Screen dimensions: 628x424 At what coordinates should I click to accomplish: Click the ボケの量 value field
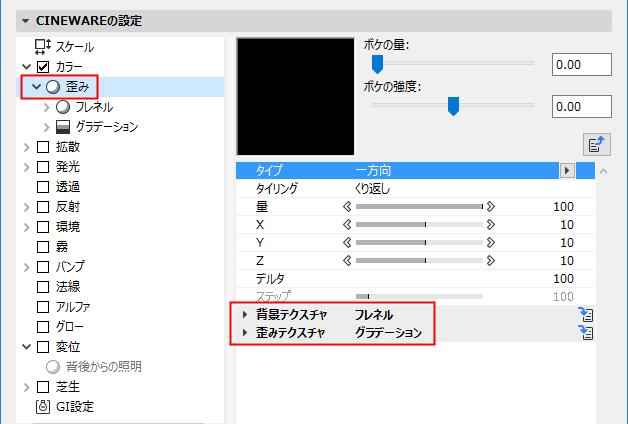pos(582,64)
